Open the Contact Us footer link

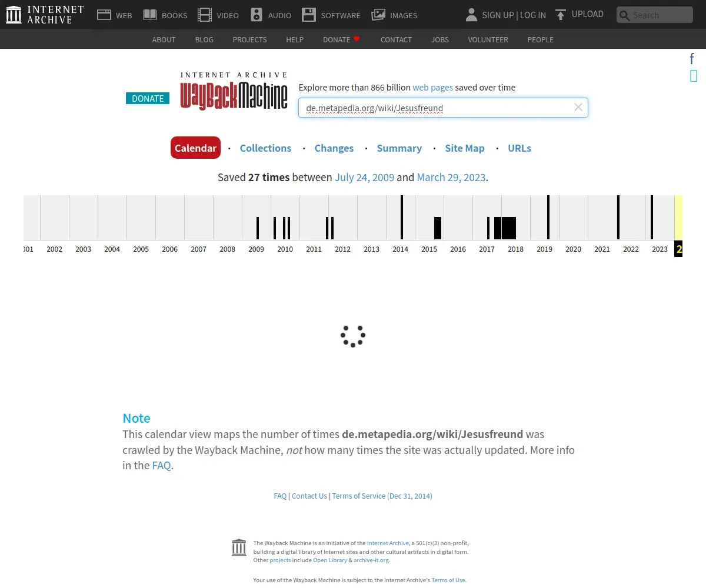(309, 496)
